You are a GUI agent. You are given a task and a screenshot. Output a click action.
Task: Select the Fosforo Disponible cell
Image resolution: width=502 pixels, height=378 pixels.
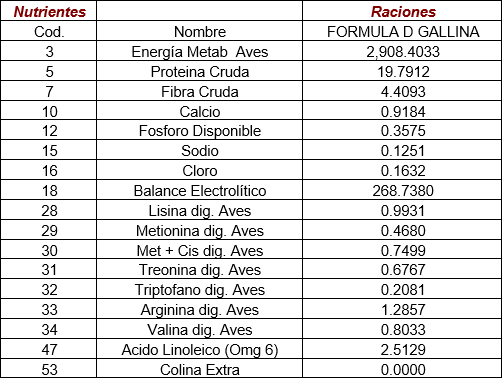[199, 130]
